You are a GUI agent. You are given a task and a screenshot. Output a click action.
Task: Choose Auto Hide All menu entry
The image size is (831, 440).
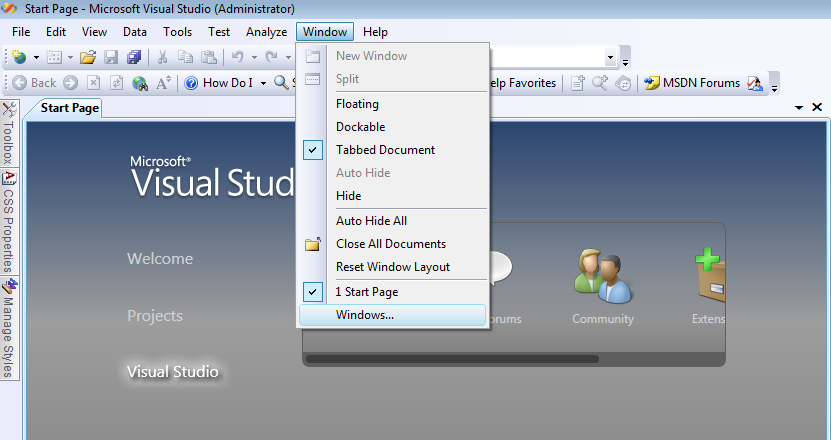pos(393,221)
